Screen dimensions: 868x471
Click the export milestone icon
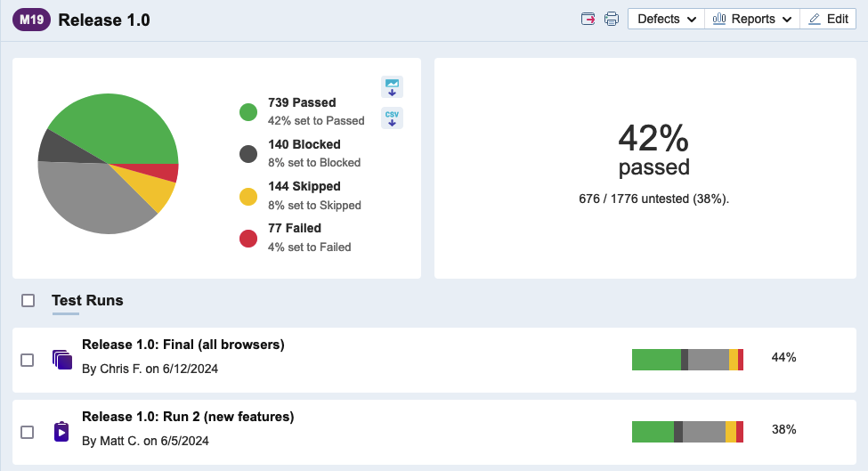pyautogui.click(x=588, y=19)
